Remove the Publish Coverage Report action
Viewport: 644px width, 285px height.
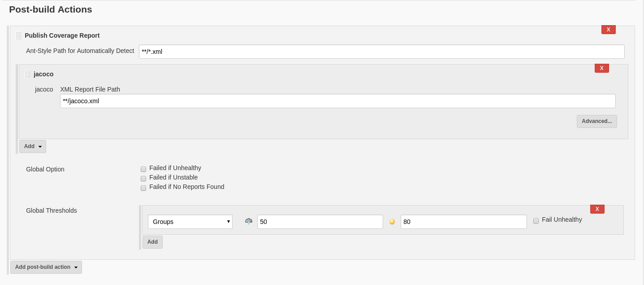click(608, 29)
